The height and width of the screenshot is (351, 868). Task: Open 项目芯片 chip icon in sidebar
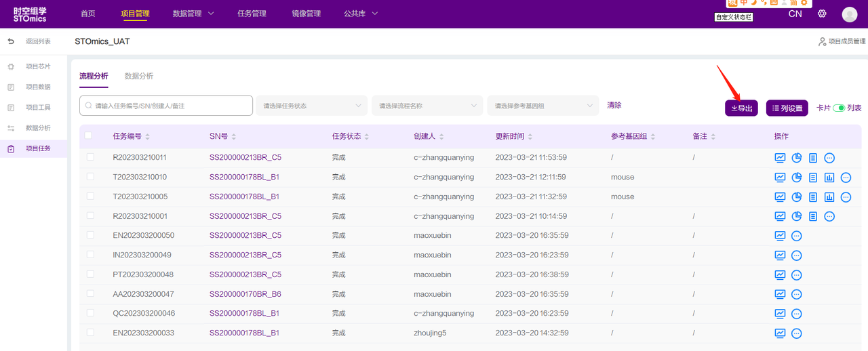point(11,66)
